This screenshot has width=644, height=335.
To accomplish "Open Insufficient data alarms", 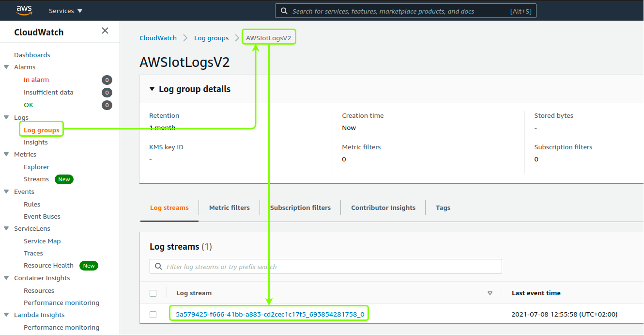I will 48,92.
